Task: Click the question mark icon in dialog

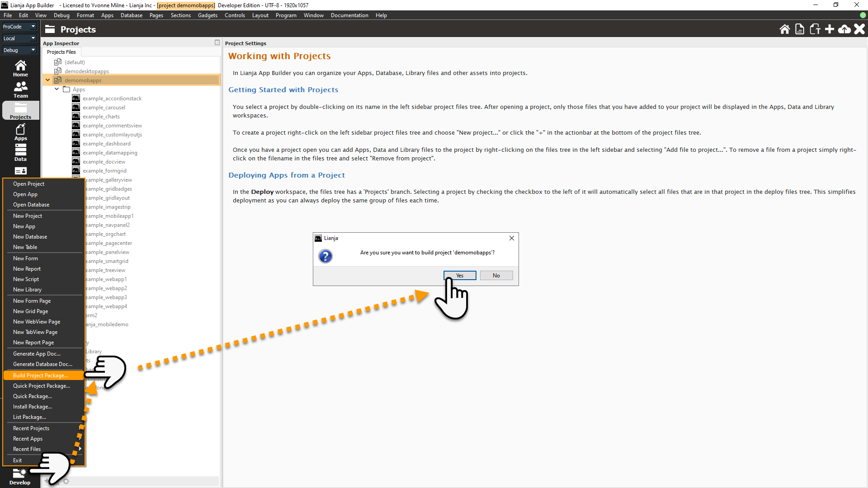Action: [325, 256]
